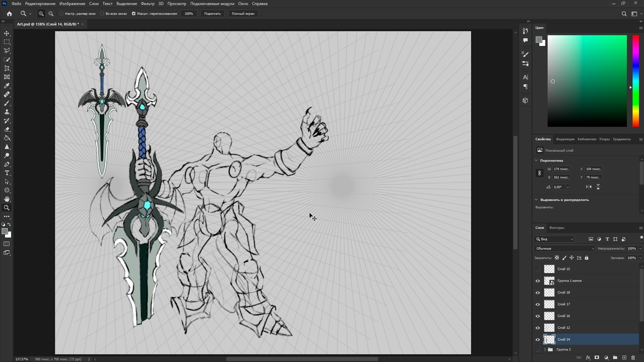Open the Фильтр menu
Viewport: 644px width, 362px height.
pos(147,4)
